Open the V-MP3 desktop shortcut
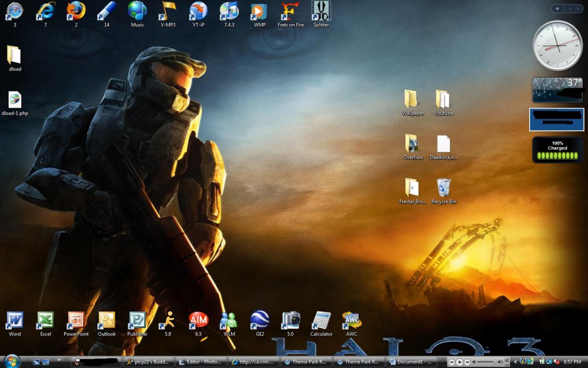 tap(168, 12)
